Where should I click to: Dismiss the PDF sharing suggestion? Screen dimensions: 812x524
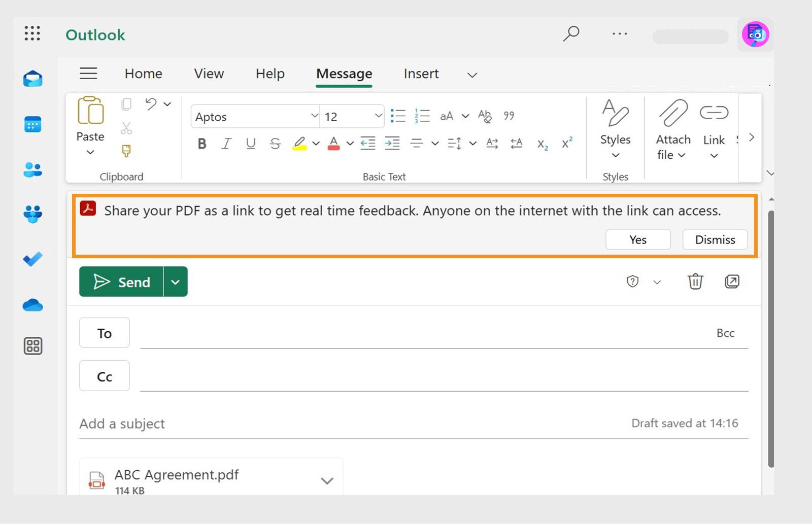click(x=715, y=239)
